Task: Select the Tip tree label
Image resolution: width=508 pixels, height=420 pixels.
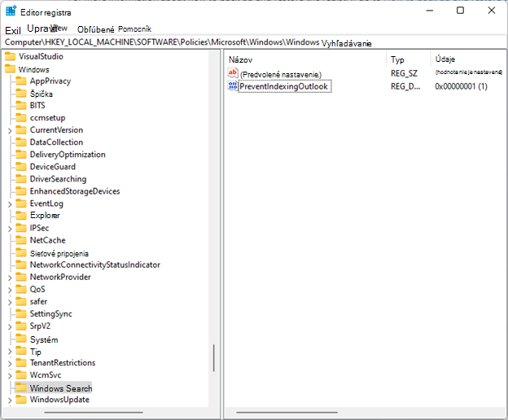Action: tap(36, 352)
